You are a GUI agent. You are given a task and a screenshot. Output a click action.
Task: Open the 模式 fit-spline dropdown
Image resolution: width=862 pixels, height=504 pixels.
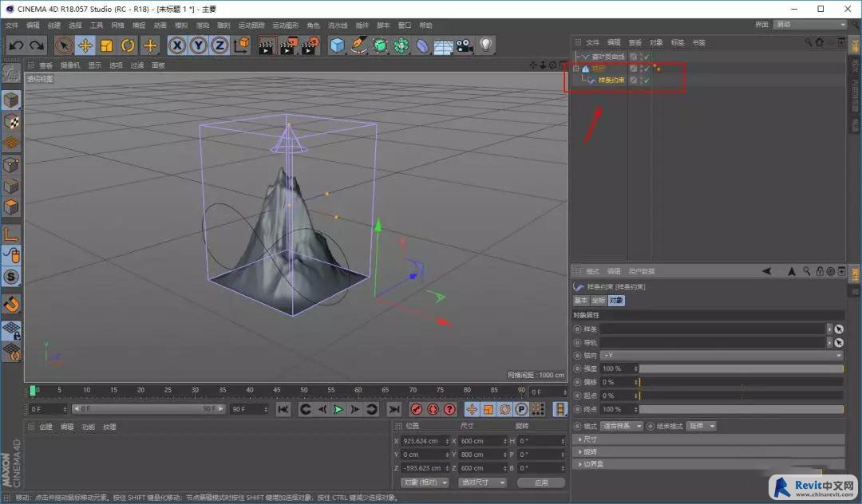[622, 426]
